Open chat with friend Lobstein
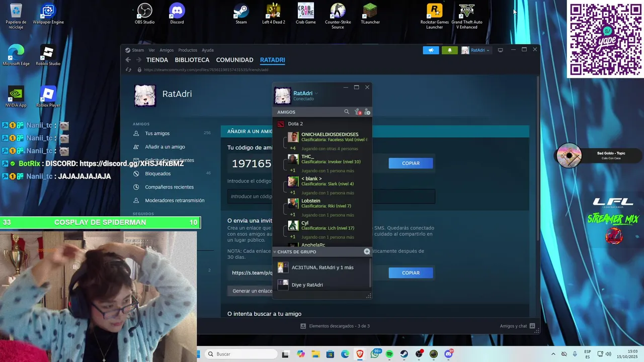This screenshot has width=644, height=362. click(x=327, y=203)
